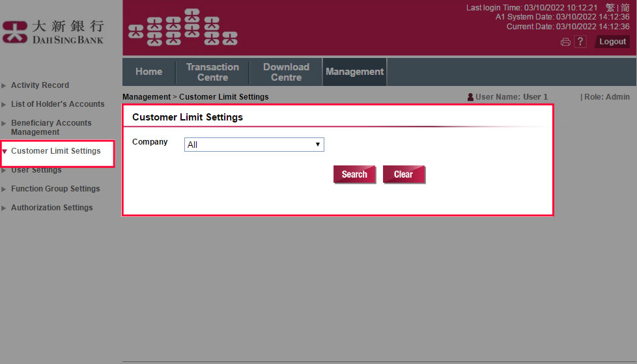637x364 pixels.
Task: Switch language to Traditional Chinese (繁)
Action: [x=610, y=8]
